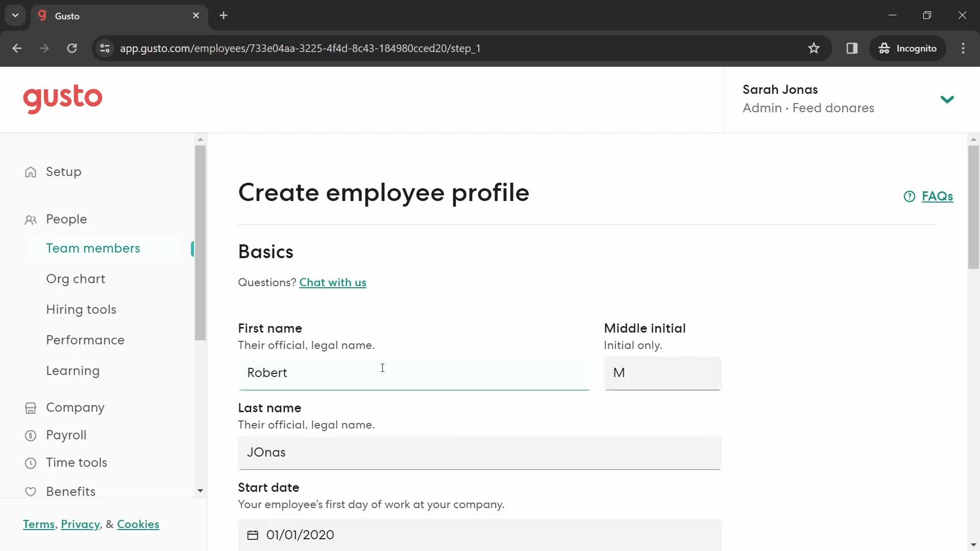The width and height of the screenshot is (980, 551).
Task: Select the Org chart menu item
Action: tap(76, 279)
